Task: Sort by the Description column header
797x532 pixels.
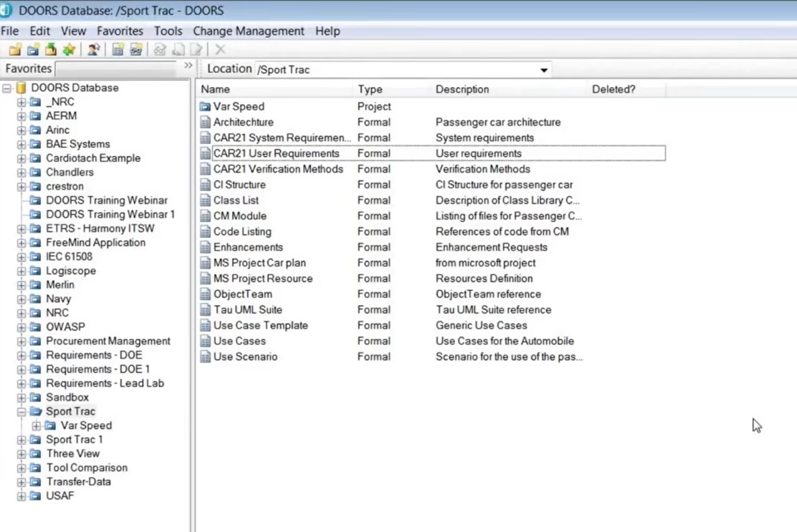Action: pyautogui.click(x=510, y=89)
